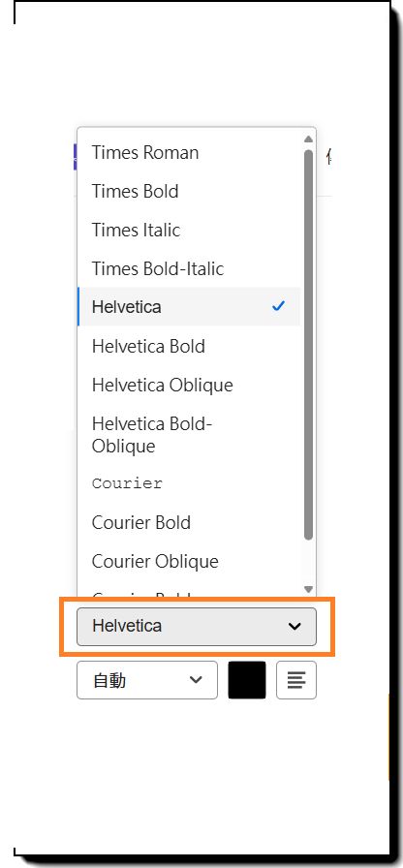Open the black text color swatch
This screenshot has height=868, width=403.
tap(247, 680)
